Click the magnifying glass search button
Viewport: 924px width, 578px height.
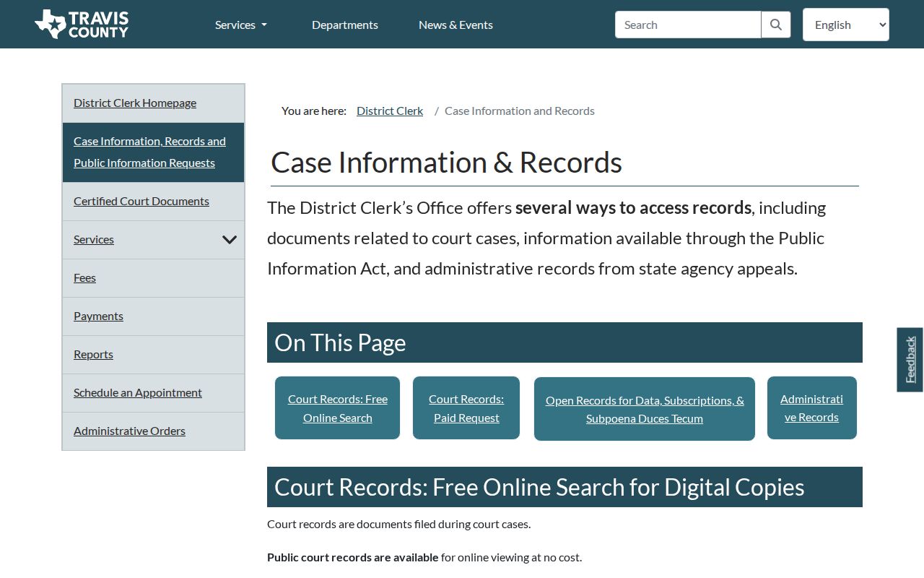(x=776, y=25)
